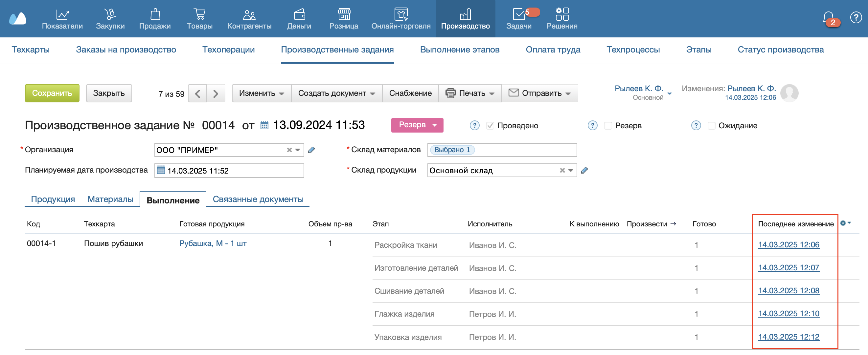This screenshot has height=355, width=868.
Task: Open the 14.03.2025 12:06 change link in table
Action: 788,245
